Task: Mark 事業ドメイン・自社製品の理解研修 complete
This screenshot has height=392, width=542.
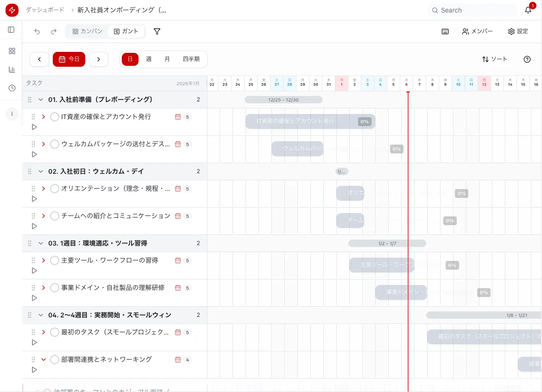Action: tap(54, 288)
